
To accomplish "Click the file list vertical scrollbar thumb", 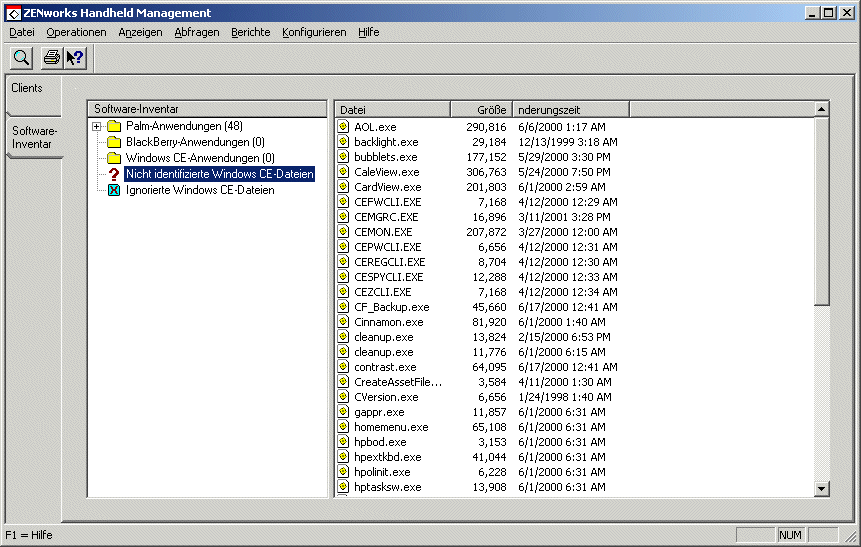I will pos(821,211).
